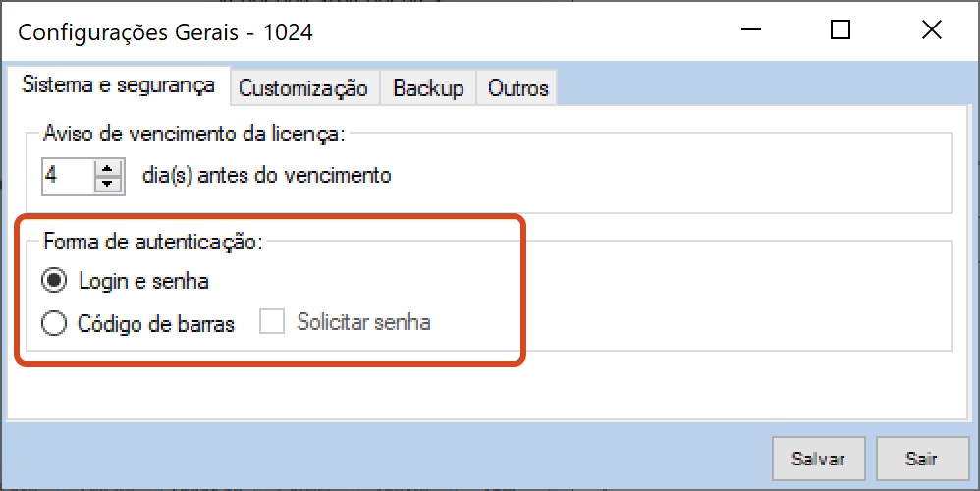Close the Configurações Gerais window
This screenshot has width=980, height=491.
pos(931,30)
